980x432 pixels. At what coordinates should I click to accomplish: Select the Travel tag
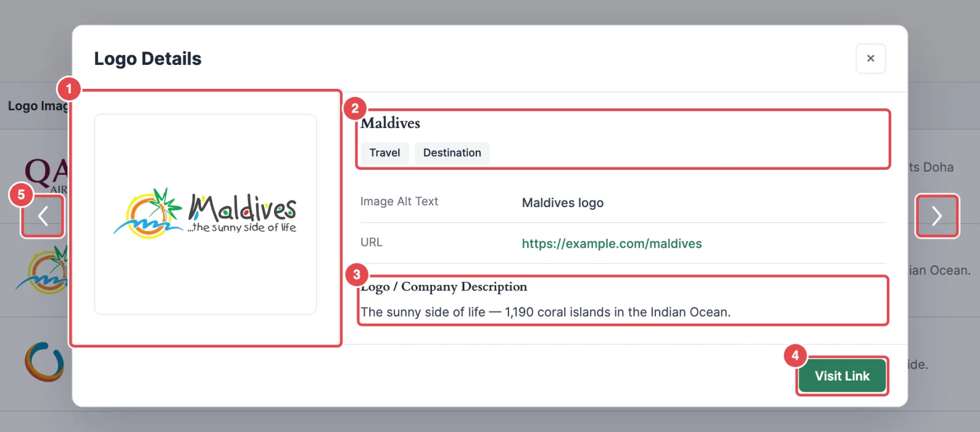click(x=385, y=153)
